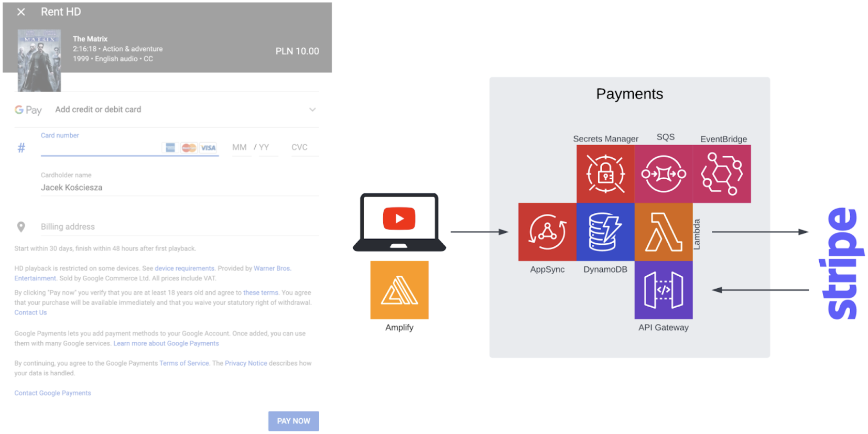Click the Payments diagram title
Viewport: 868px width, 434px height.
pyautogui.click(x=630, y=94)
